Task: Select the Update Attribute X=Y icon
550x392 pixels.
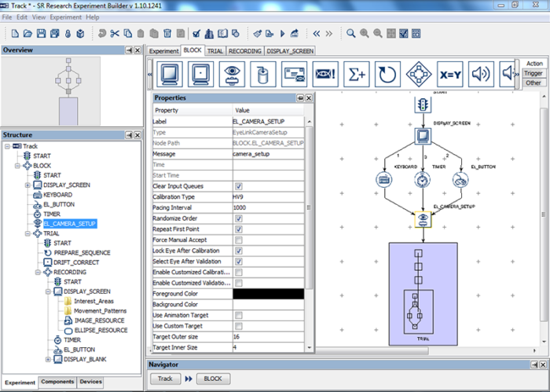Action: (450, 75)
